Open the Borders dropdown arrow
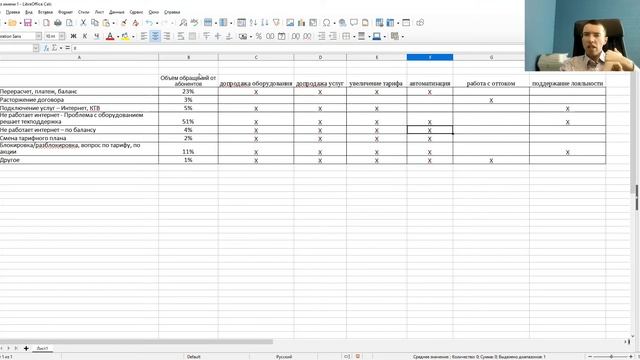The height and width of the screenshot is (360, 640). [354, 37]
